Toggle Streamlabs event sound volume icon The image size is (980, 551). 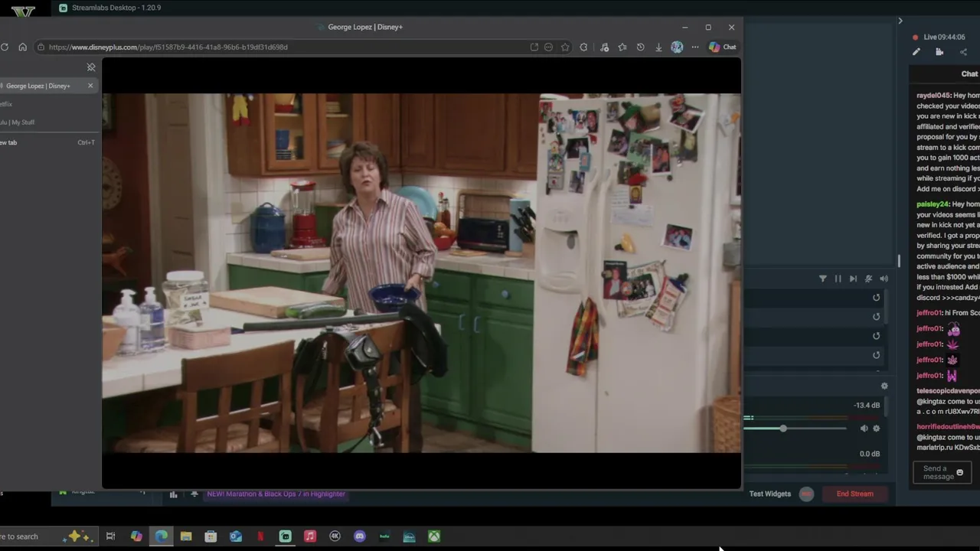pyautogui.click(x=884, y=279)
